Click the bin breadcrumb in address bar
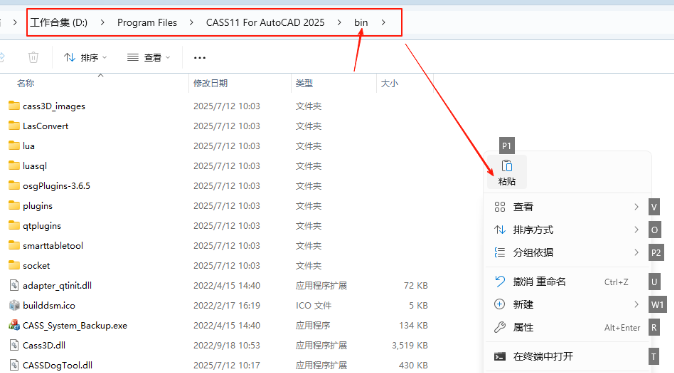Screen dimensions: 674x373 (361, 22)
